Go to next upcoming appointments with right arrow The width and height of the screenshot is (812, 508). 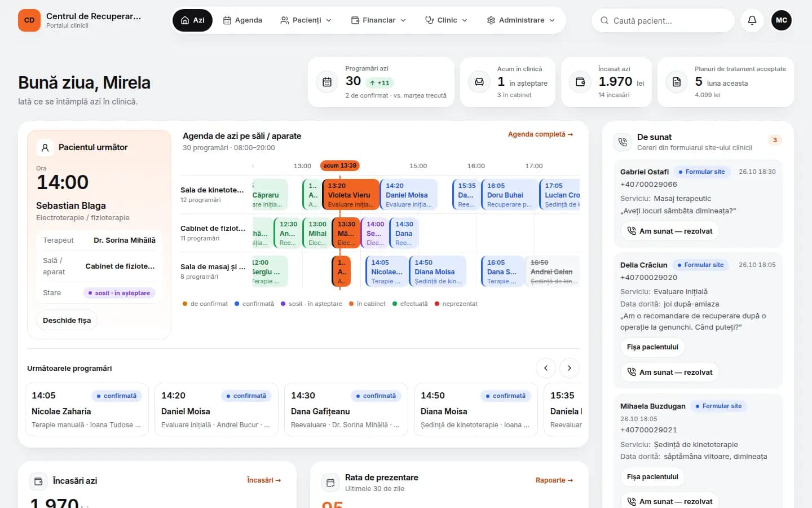pyautogui.click(x=570, y=368)
